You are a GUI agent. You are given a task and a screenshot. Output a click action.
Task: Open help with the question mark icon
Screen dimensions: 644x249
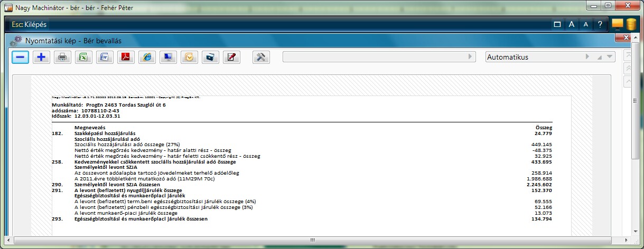point(600,24)
